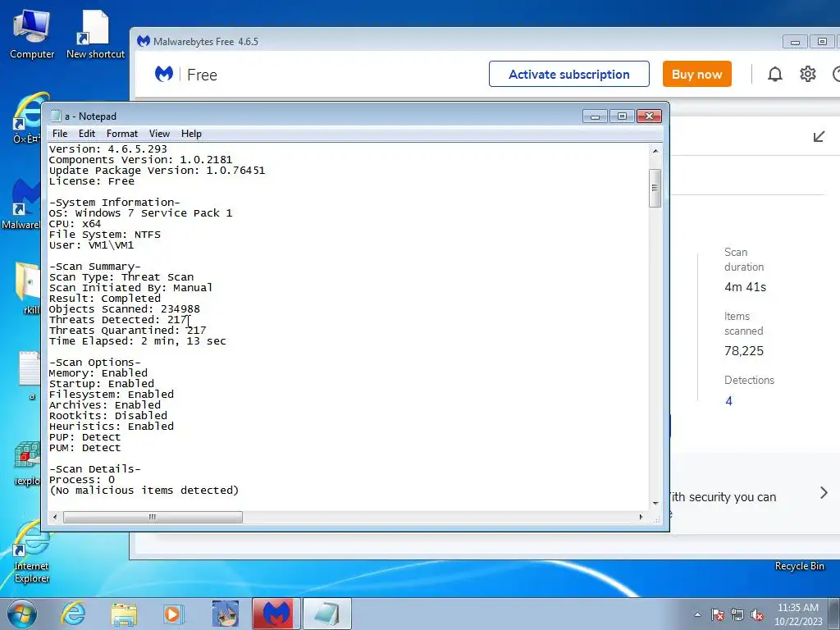Click Notepad scroll down arrow
Viewport: 840px width, 630px height.
[x=655, y=503]
